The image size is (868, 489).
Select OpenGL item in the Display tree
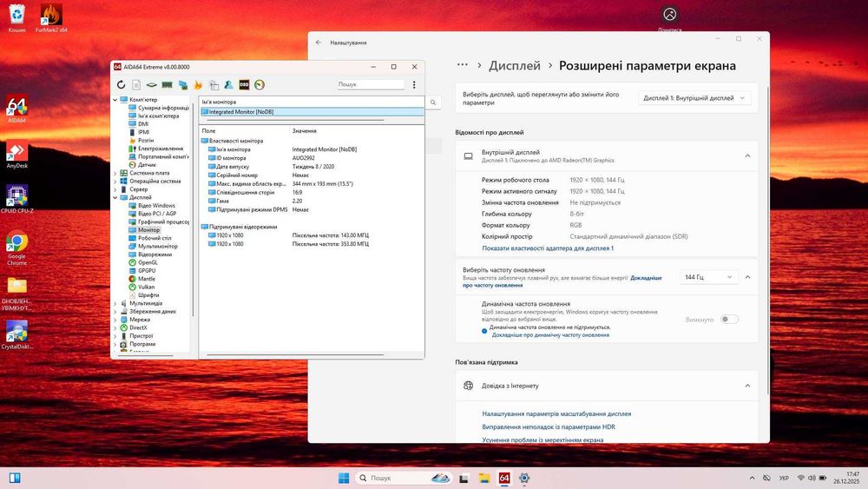148,262
